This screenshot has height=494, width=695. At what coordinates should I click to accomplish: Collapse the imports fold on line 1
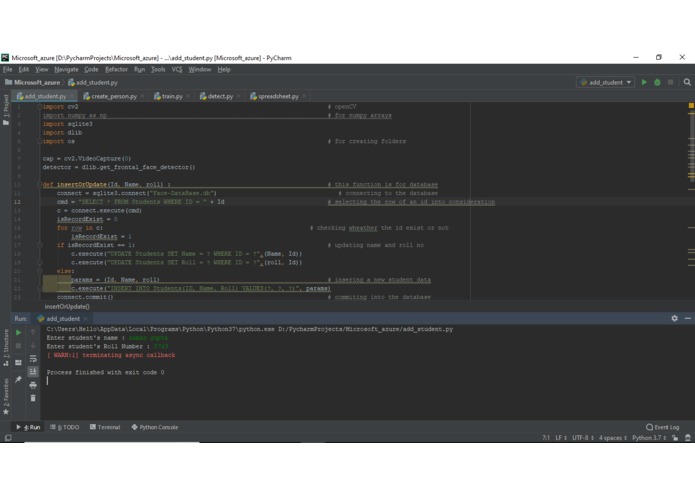pos(39,107)
